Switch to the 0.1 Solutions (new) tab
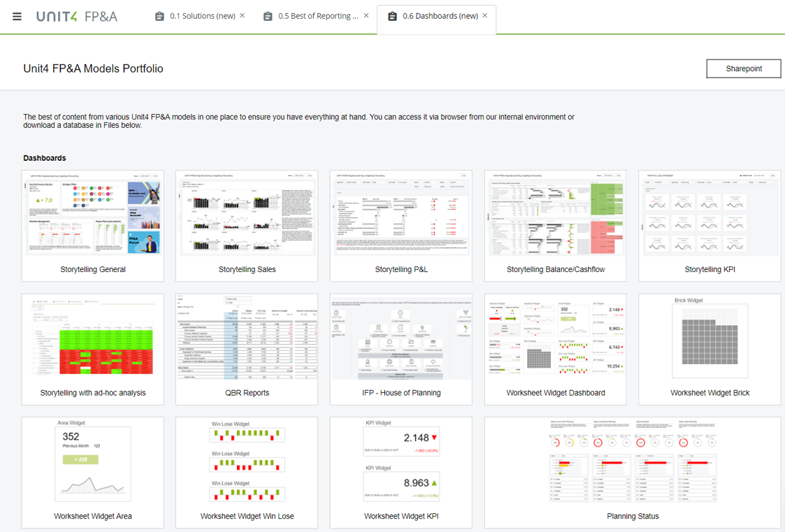785x532 pixels. [x=201, y=15]
